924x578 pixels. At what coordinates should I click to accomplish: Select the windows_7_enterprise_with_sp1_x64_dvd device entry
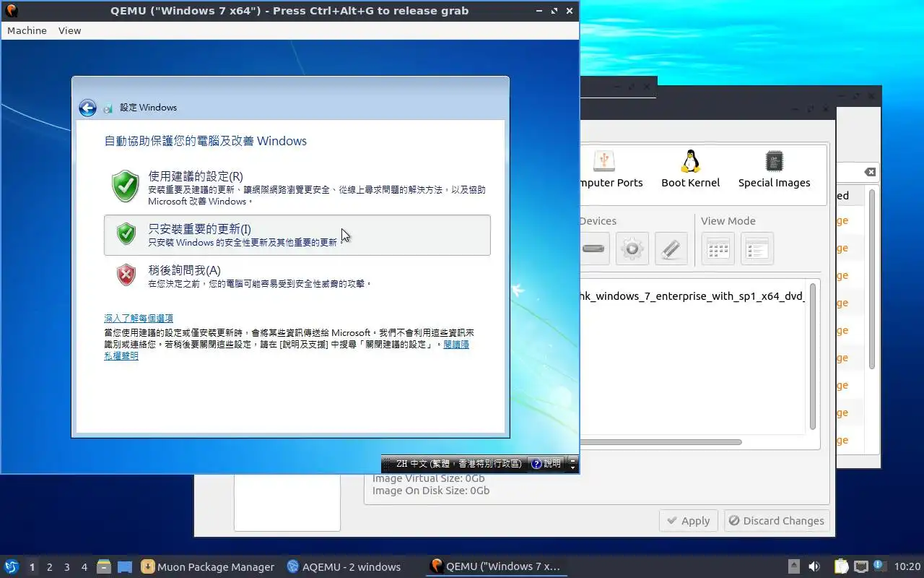pos(692,296)
